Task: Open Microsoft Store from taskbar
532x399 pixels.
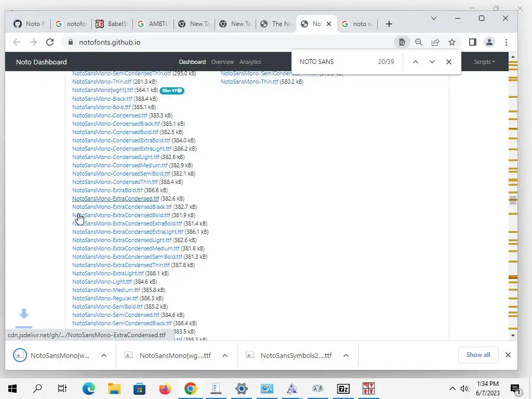Action: [139, 389]
